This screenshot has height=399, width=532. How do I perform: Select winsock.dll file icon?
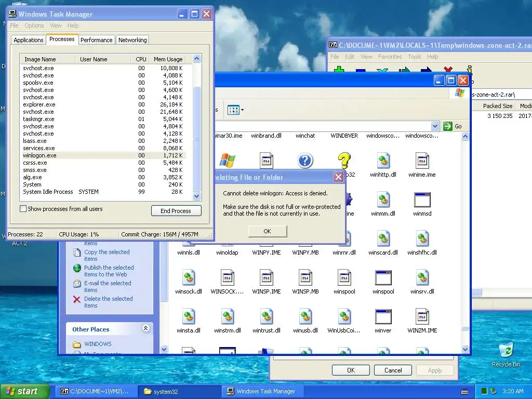point(188,277)
